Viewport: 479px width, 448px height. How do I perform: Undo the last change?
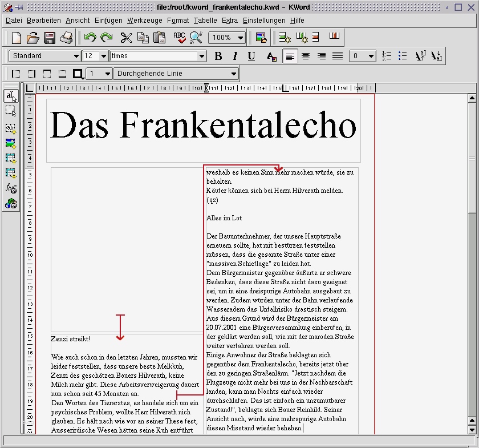(90, 37)
